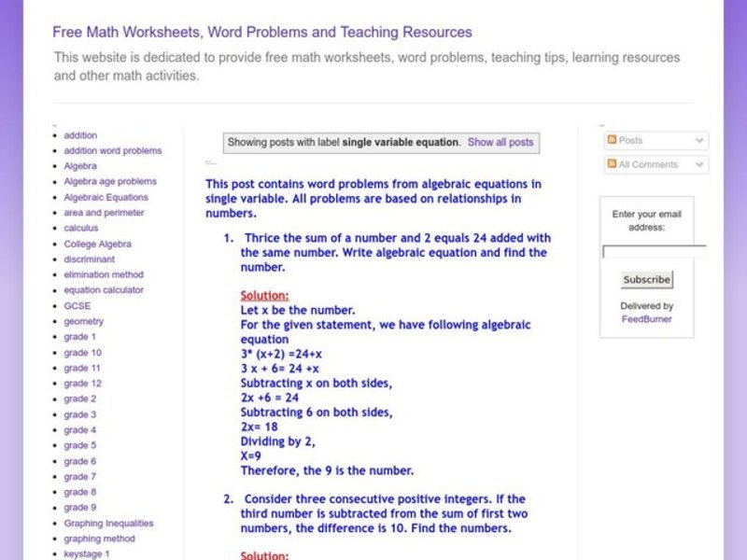Open the 'elimination method' label

click(x=104, y=274)
